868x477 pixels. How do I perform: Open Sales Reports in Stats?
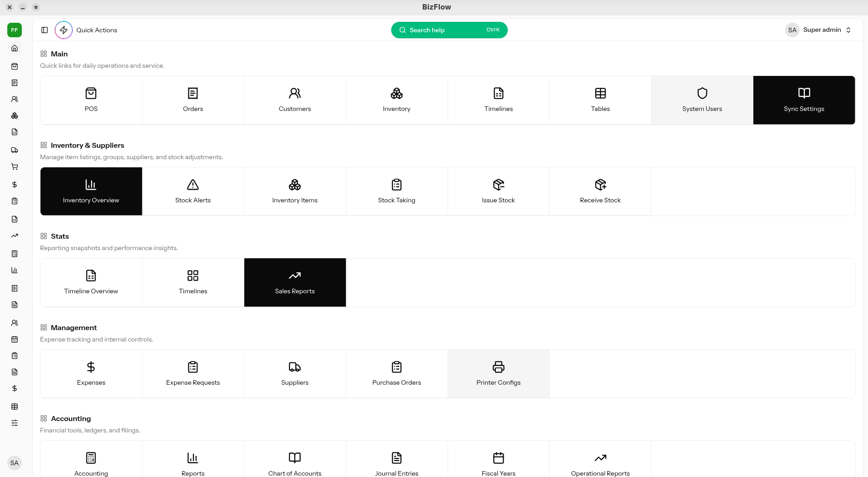(295, 282)
